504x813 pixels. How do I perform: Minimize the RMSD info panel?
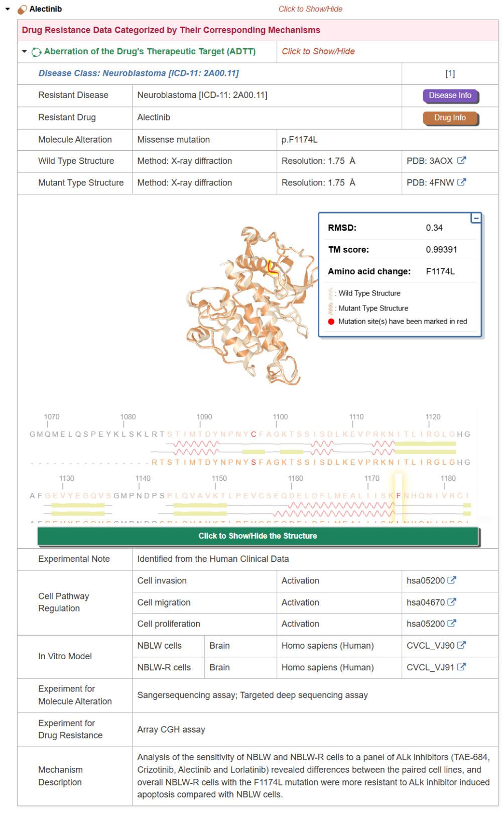point(475,218)
